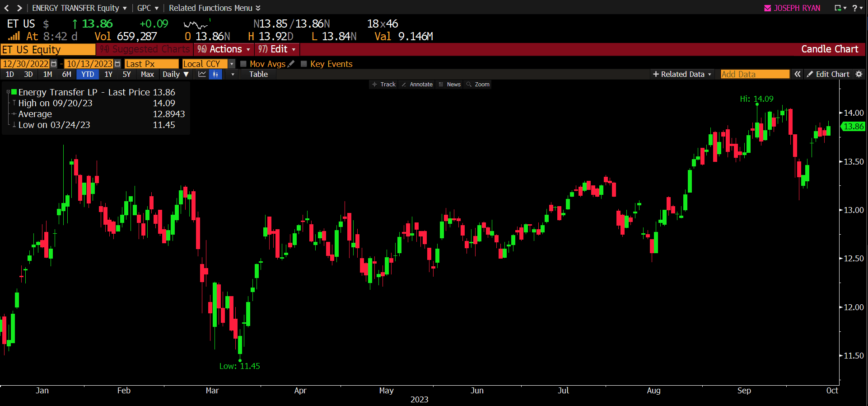
Task: Select the 1Y range
Action: tap(108, 74)
